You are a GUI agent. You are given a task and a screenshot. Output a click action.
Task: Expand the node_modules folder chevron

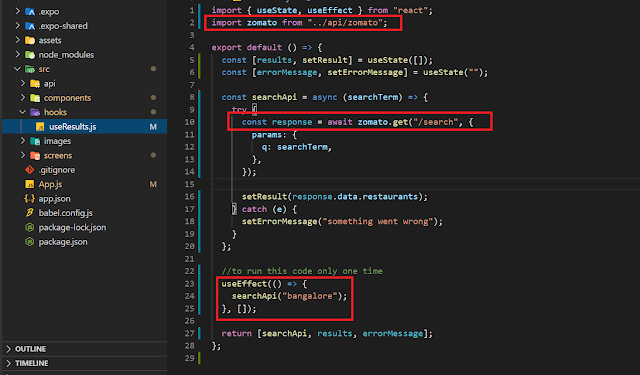tap(18, 54)
